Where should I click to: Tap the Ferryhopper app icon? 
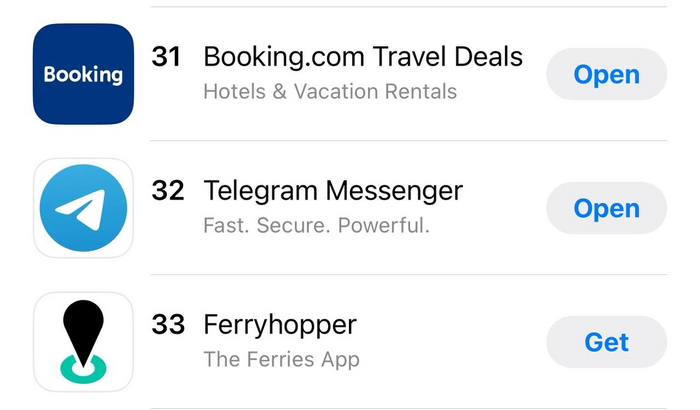(83, 342)
